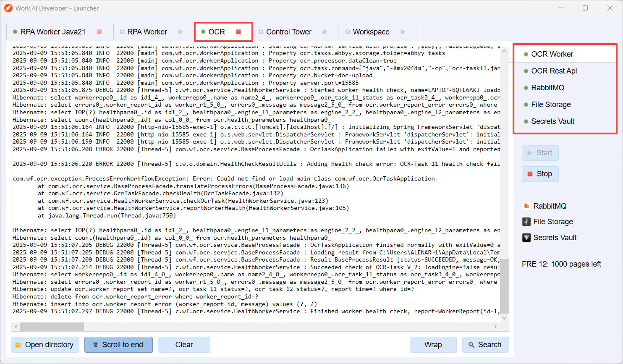The width and height of the screenshot is (623, 364).
Task: Click the horizontal scroll-right arrow
Action: (x=495, y=327)
